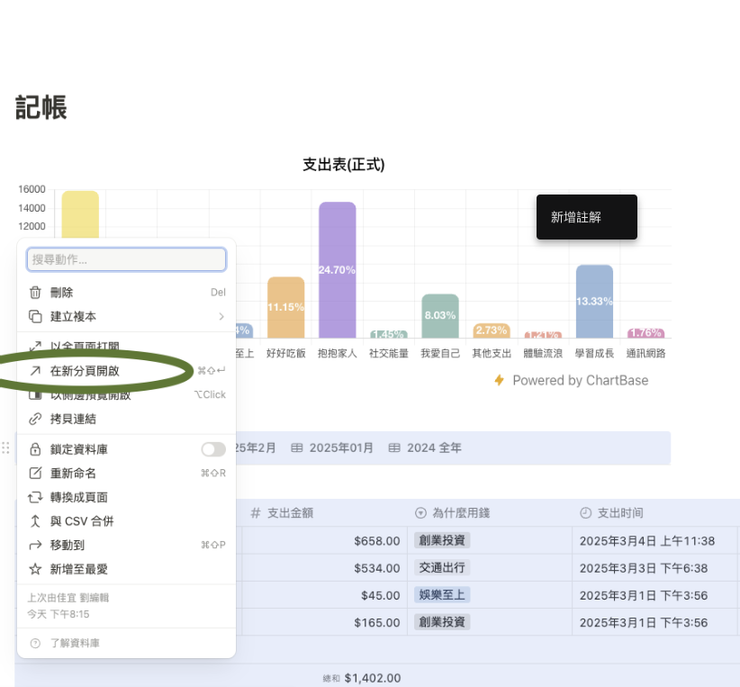The image size is (740, 687).
Task: Click the link icon beside 拷貝連結
Action: (35, 419)
